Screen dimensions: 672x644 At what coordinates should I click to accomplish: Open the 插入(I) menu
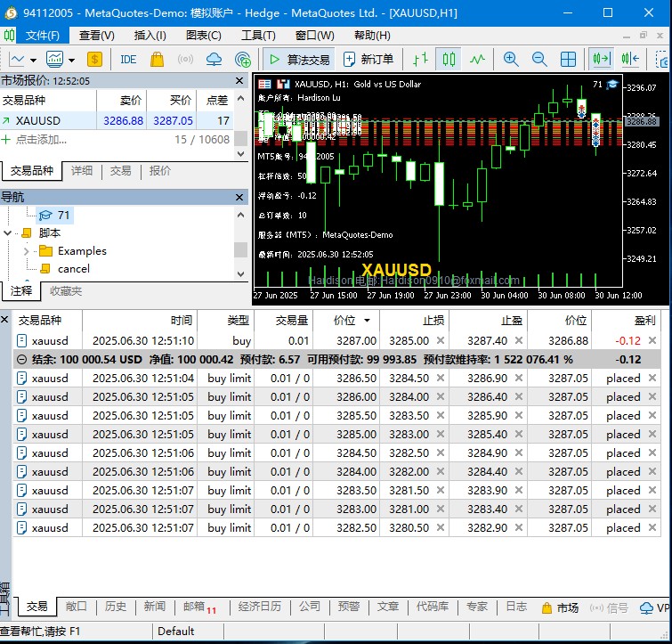150,35
